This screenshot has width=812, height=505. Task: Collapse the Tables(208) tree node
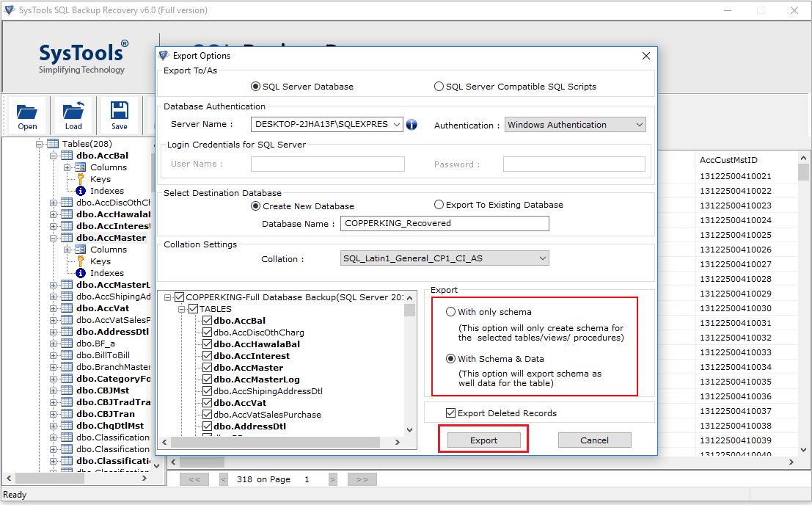40,144
